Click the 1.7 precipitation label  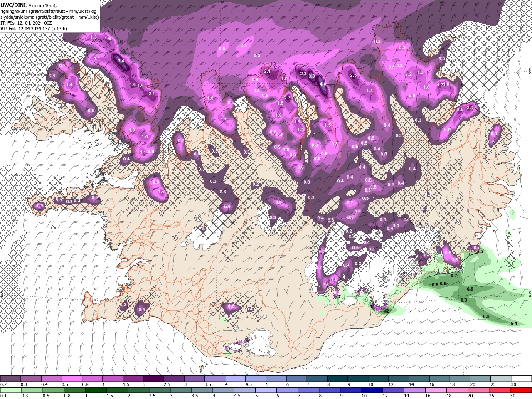(440, 85)
